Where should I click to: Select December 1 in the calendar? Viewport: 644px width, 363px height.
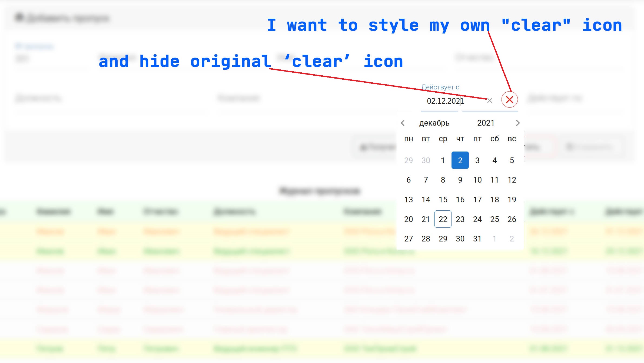click(x=443, y=160)
